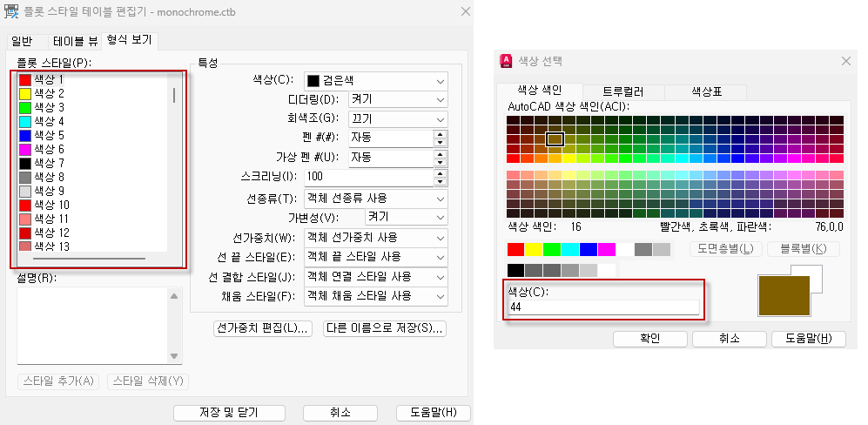Click 도움말(H) in the color selection dialog

[808, 339]
